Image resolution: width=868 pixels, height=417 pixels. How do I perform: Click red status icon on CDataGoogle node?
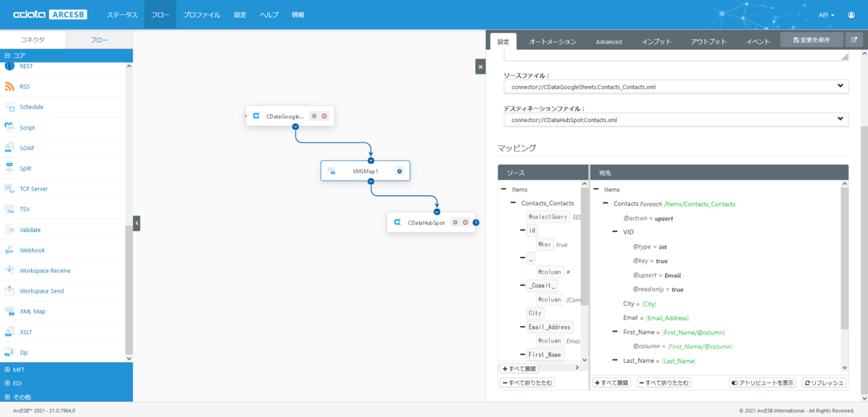[324, 116]
